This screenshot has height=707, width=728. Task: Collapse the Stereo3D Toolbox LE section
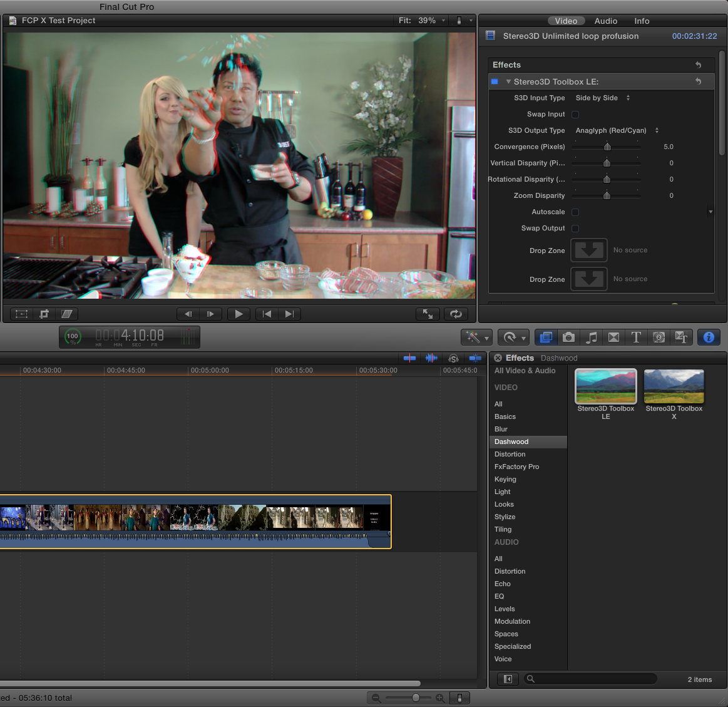(x=508, y=82)
